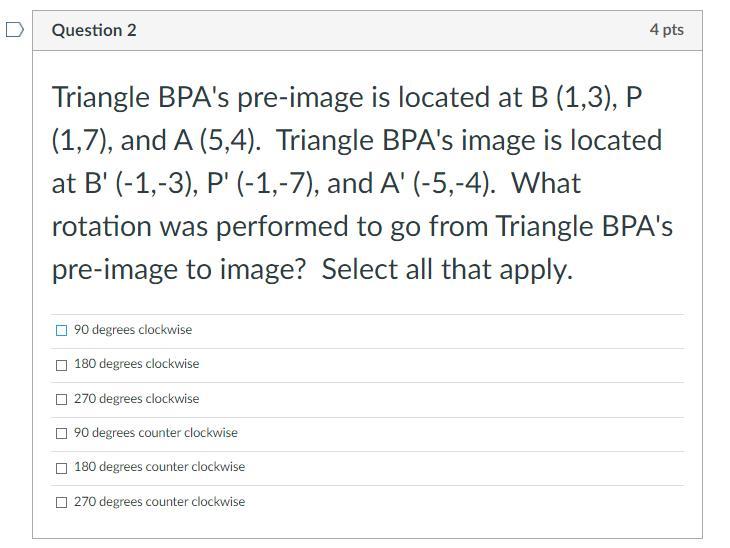Mark the 180 degrees counter clockwise checkbox
The width and height of the screenshot is (730, 548).
[x=61, y=468]
